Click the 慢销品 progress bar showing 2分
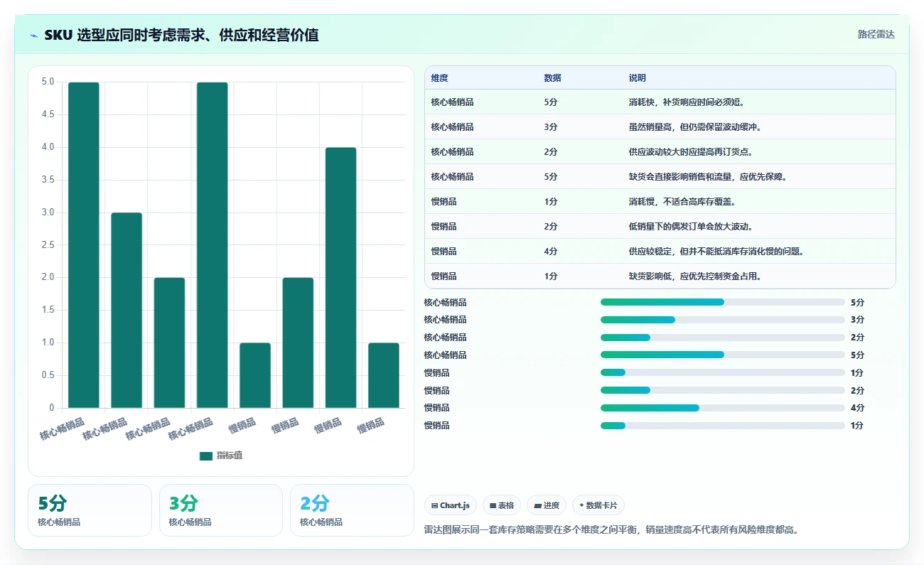This screenshot has width=924, height=565. click(x=723, y=390)
